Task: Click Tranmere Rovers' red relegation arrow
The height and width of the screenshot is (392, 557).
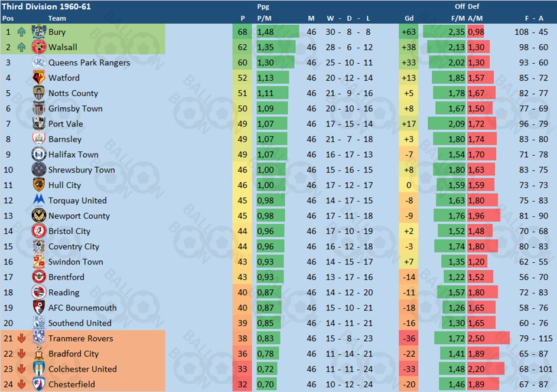Action: coord(22,338)
